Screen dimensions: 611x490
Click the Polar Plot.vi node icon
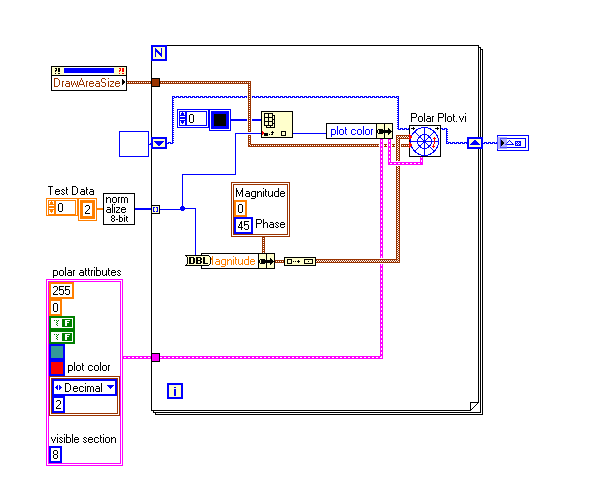(x=425, y=141)
